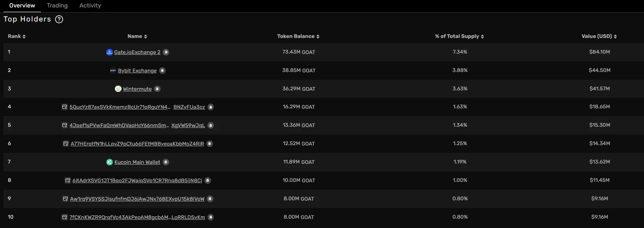644x228 pixels.
Task: Click the Top Holders help question-mark icon
Action: 59,19
